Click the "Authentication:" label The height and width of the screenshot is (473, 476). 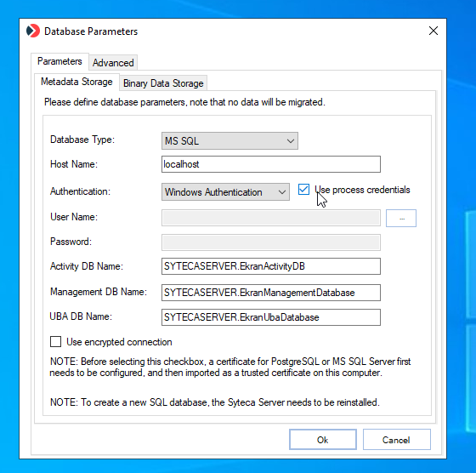(80, 191)
